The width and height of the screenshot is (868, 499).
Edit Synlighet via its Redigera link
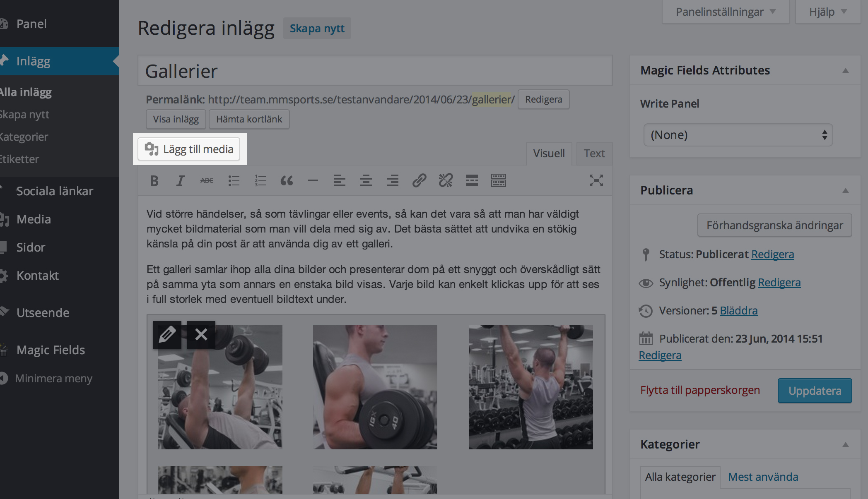(x=779, y=283)
